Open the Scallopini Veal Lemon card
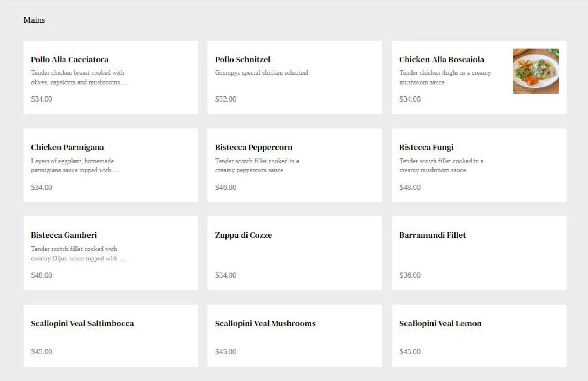 click(x=479, y=336)
